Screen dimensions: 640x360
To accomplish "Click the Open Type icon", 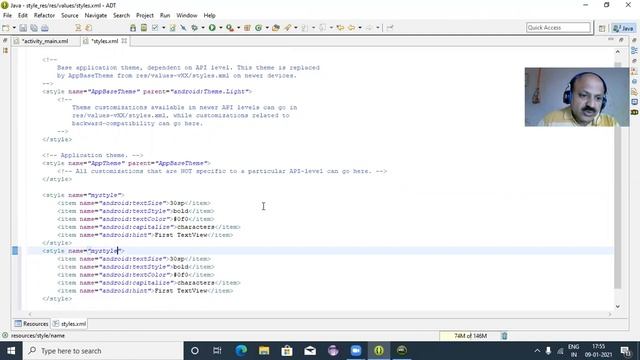I will [x=276, y=28].
